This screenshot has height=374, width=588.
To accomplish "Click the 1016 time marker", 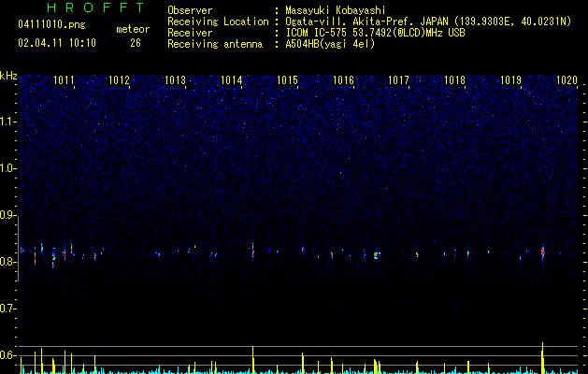I will point(343,80).
